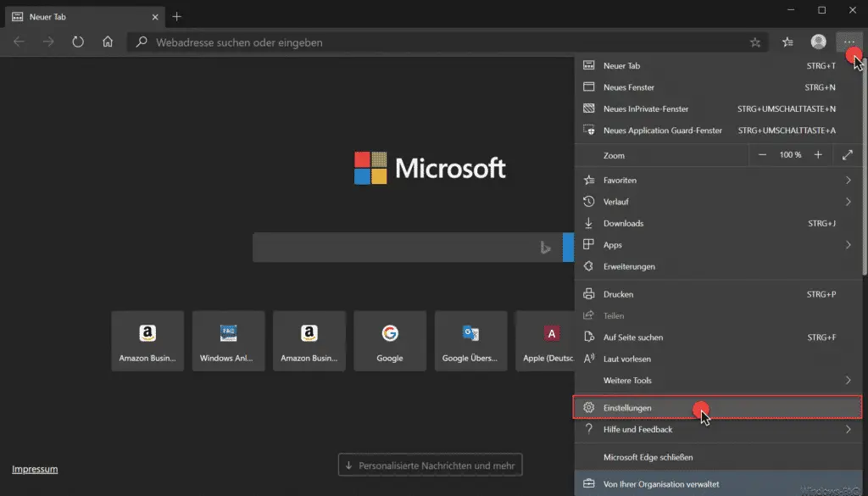Add page to favorites star icon
868x496 pixels.
[x=755, y=42]
